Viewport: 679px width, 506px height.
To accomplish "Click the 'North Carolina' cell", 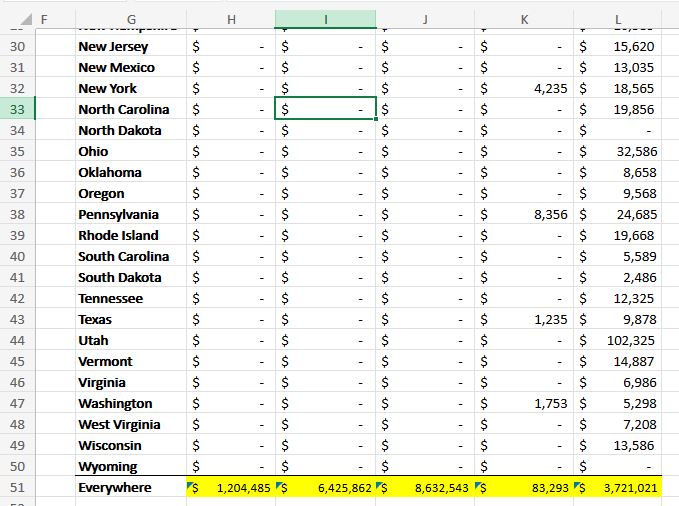I will click(x=131, y=109).
